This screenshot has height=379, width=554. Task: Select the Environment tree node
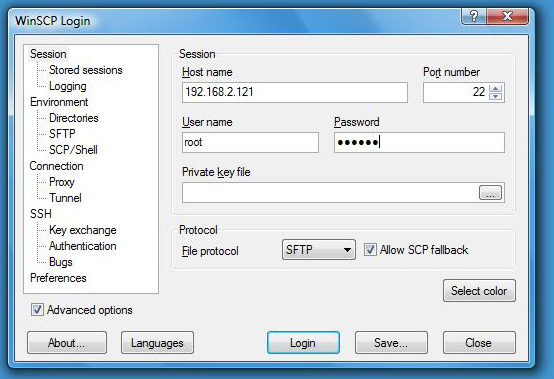click(59, 102)
